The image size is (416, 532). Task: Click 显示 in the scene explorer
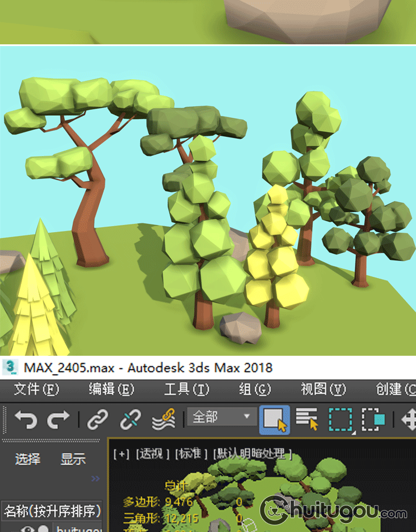pyautogui.click(x=73, y=459)
